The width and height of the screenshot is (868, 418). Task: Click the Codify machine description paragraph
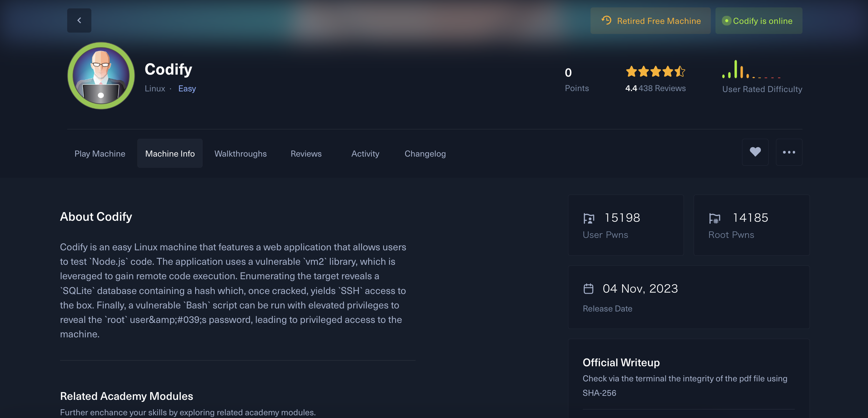tap(233, 291)
